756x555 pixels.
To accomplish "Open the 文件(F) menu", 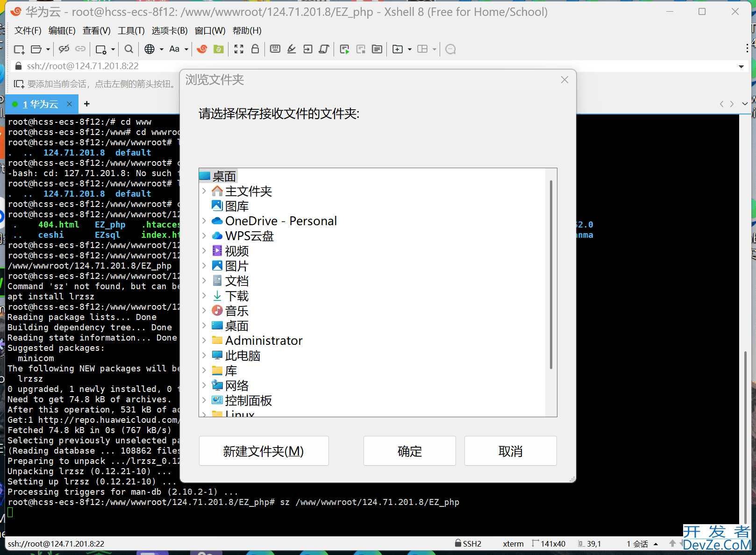I will [28, 31].
